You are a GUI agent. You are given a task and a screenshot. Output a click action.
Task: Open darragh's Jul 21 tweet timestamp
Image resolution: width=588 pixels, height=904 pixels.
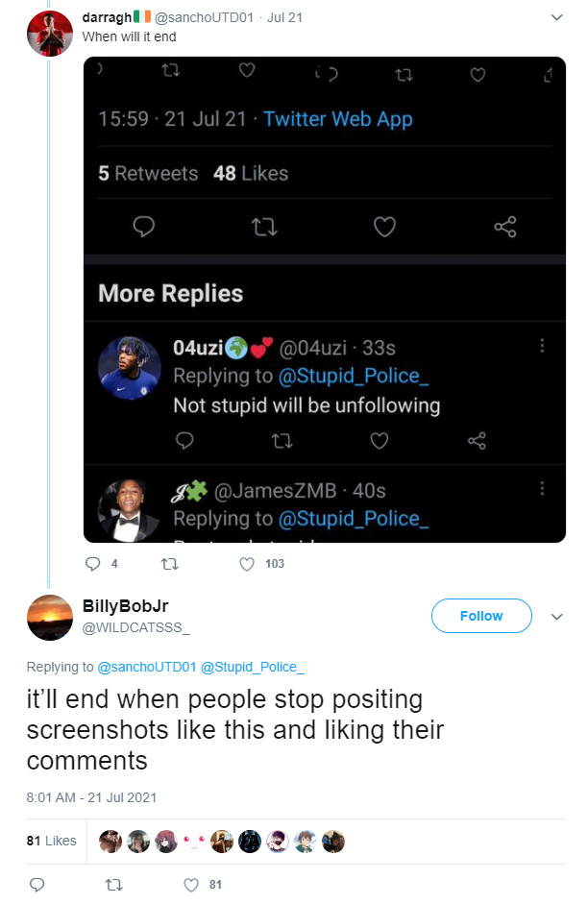(x=284, y=17)
